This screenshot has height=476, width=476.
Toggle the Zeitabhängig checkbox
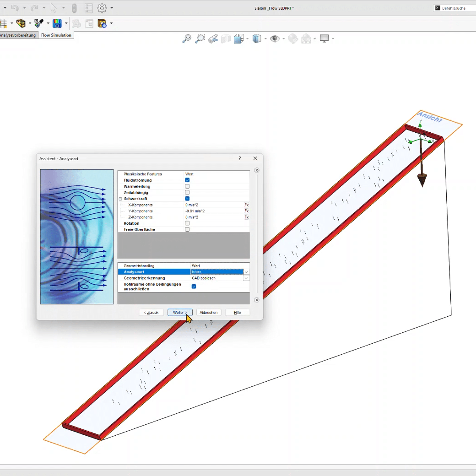pyautogui.click(x=187, y=193)
